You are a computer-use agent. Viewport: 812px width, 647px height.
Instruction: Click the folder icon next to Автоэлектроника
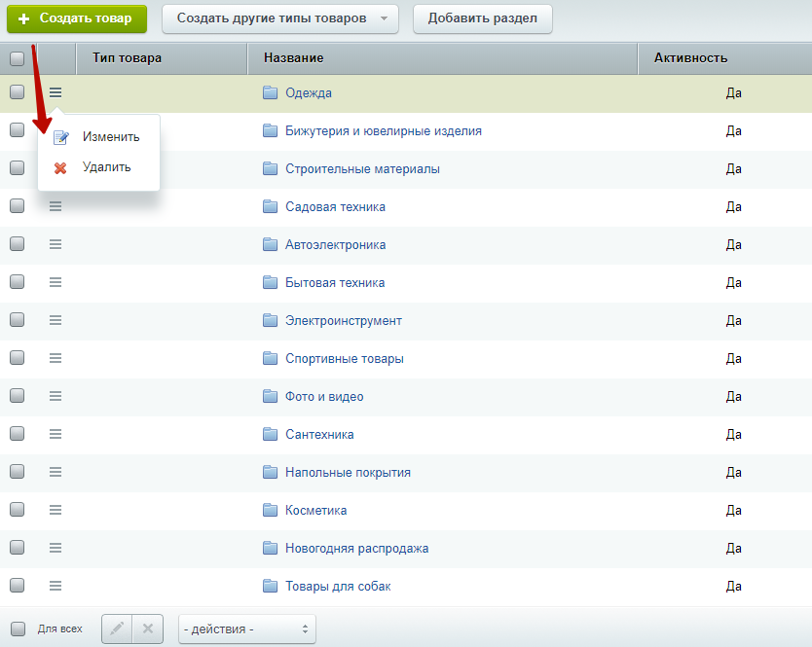[x=270, y=244]
